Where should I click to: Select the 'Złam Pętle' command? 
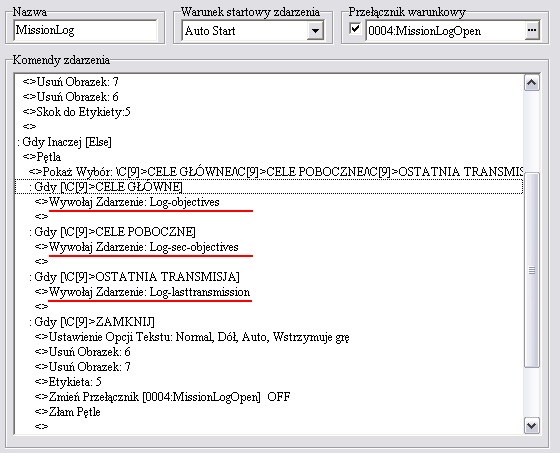point(74,412)
